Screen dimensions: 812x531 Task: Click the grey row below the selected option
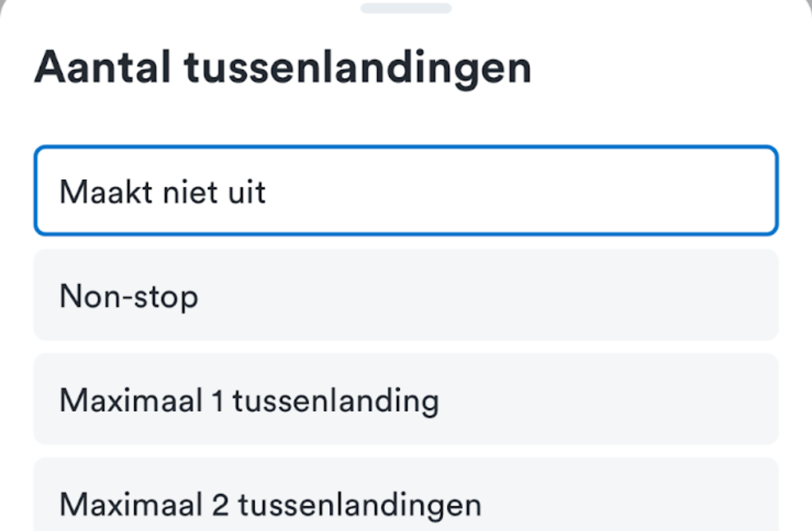(406, 295)
